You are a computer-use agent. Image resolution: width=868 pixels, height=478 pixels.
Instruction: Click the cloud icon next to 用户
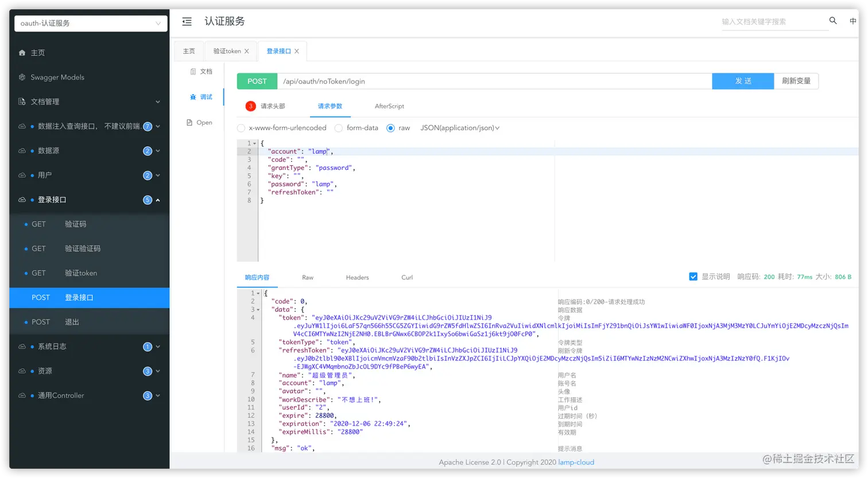(x=22, y=175)
